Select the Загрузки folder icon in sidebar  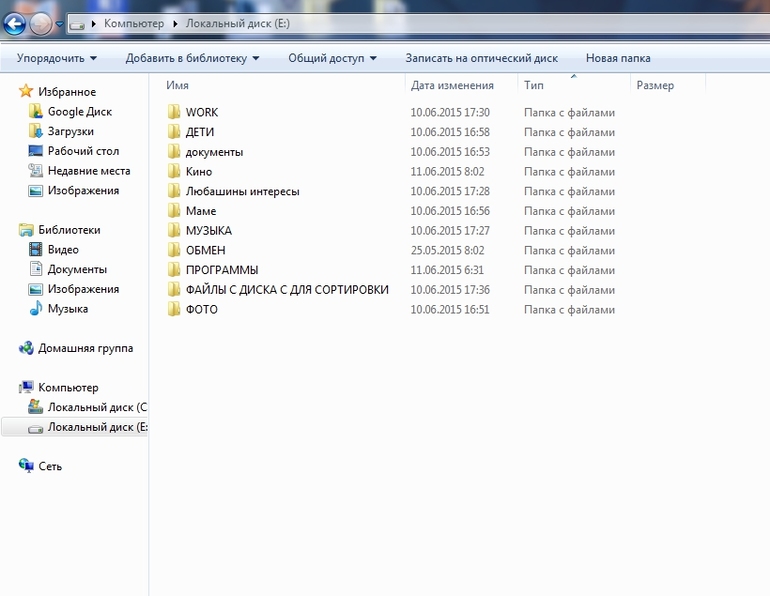tap(35, 131)
